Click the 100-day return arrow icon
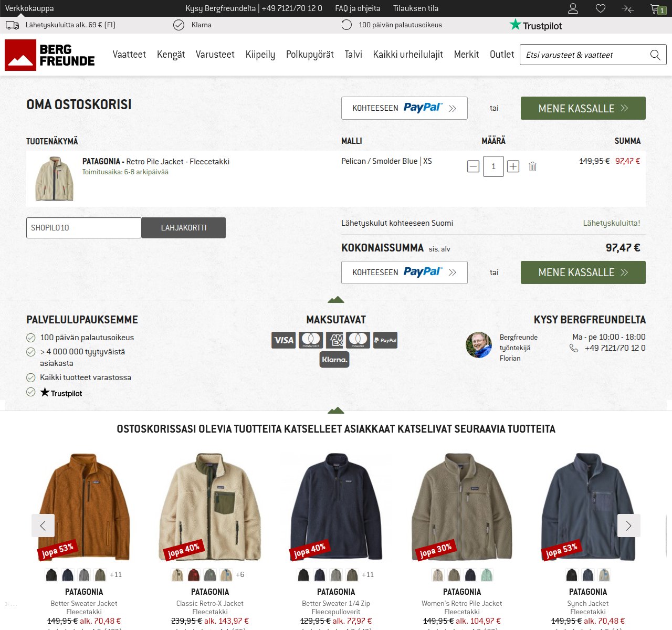The image size is (672, 630). pos(346,25)
